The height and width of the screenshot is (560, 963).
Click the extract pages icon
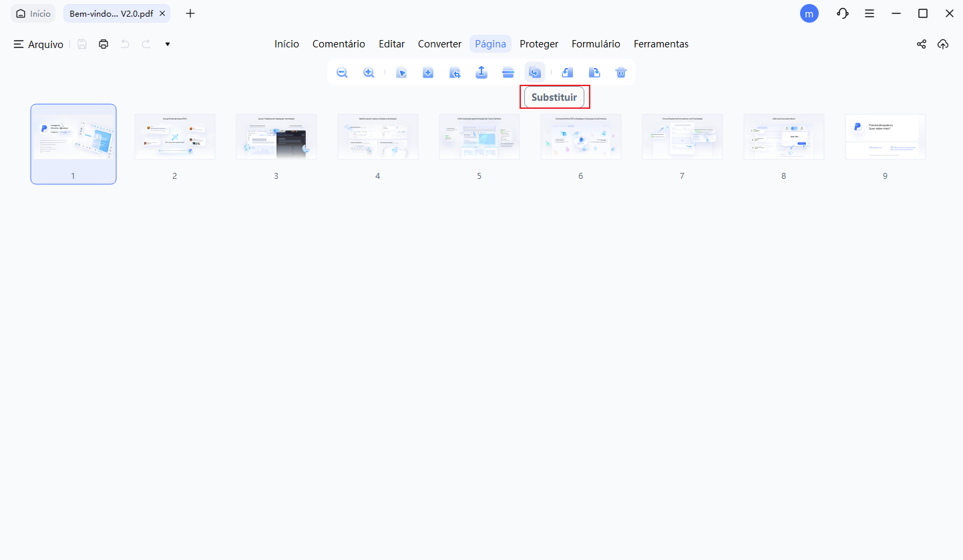tap(481, 73)
